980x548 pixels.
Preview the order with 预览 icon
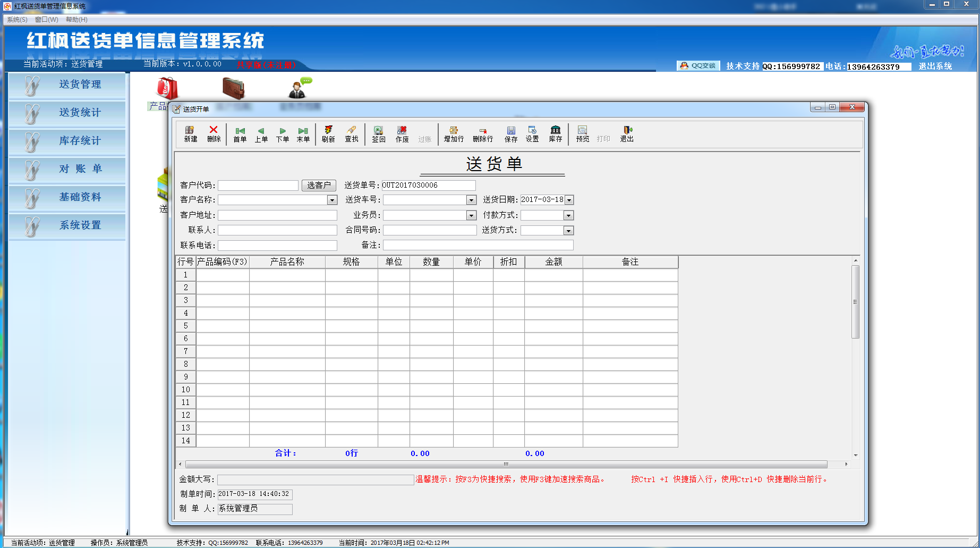click(583, 134)
